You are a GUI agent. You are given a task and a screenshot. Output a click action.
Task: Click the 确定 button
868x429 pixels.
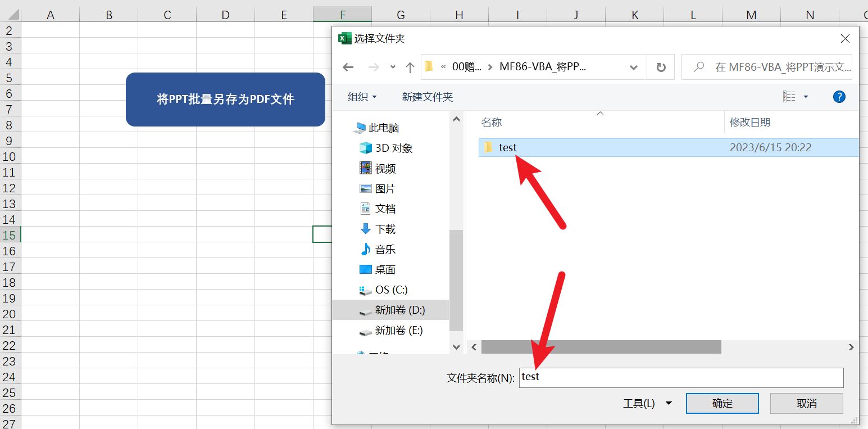(722, 403)
